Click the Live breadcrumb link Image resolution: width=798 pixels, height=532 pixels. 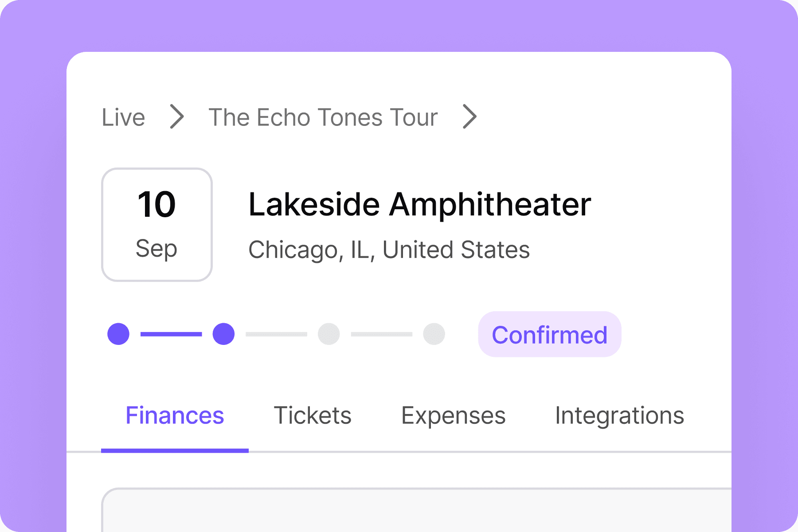click(x=123, y=117)
